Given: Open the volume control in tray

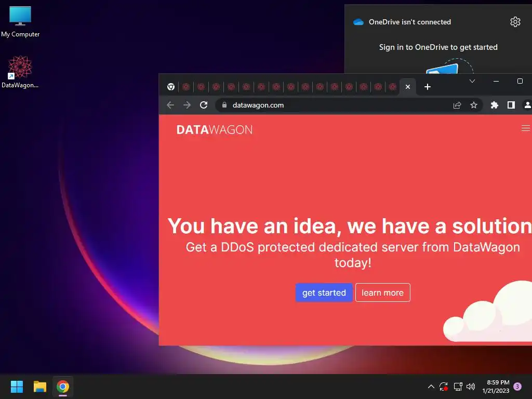Looking at the screenshot, I should click(471, 387).
